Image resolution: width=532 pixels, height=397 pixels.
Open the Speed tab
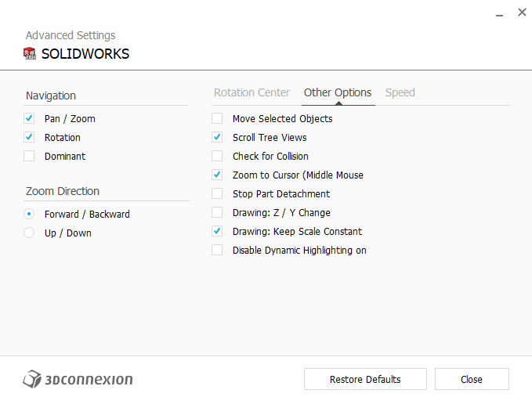[400, 92]
